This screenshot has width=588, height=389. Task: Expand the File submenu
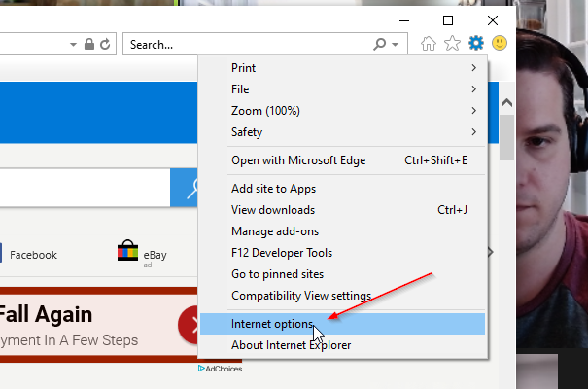(342, 89)
